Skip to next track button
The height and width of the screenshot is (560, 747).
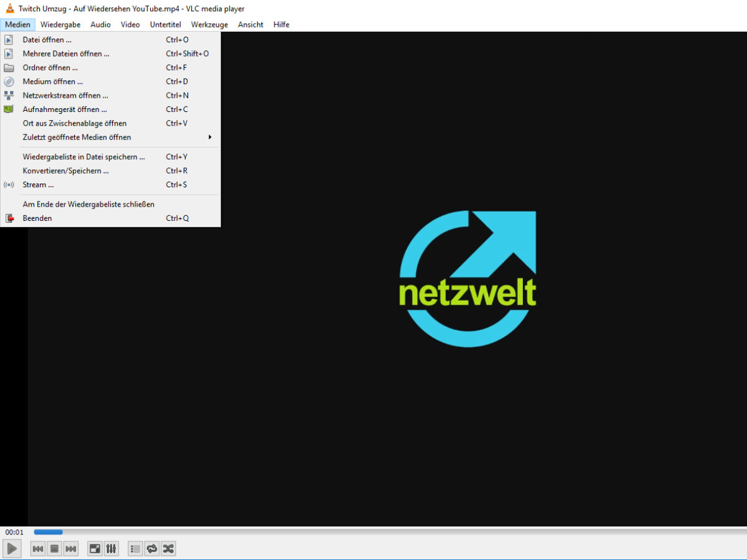pos(71,548)
